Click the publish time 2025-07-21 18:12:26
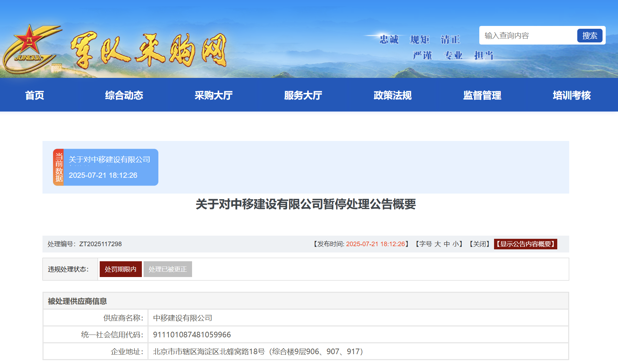 (375, 244)
